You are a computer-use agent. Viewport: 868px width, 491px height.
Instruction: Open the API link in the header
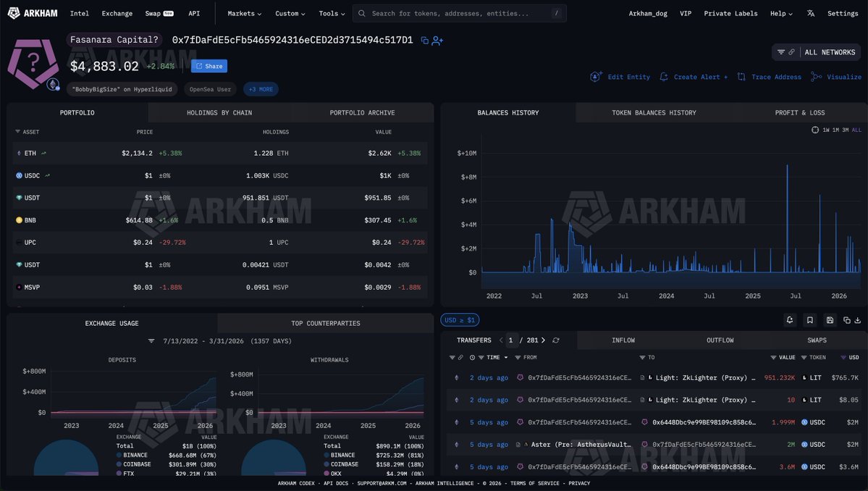[194, 13]
